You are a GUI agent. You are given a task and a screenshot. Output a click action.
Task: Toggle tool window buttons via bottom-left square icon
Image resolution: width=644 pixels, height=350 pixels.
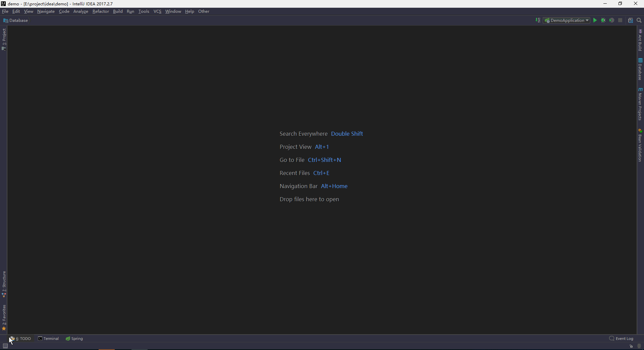tap(5, 346)
